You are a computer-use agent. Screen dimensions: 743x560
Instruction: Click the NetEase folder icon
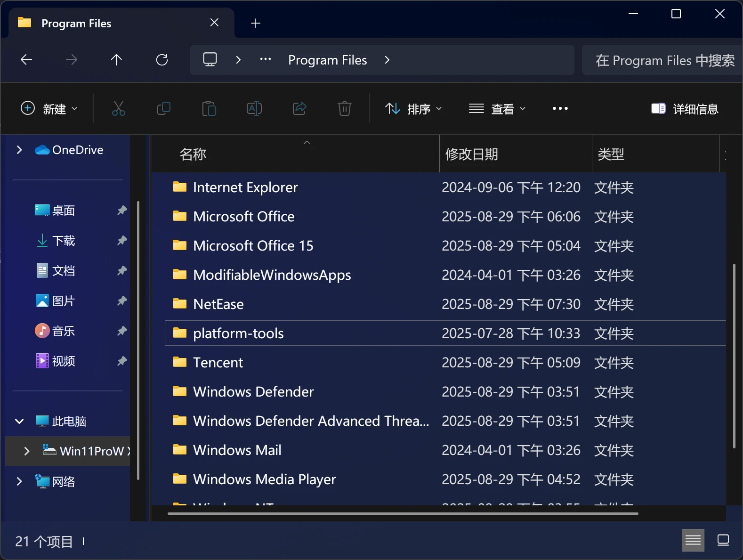(180, 304)
